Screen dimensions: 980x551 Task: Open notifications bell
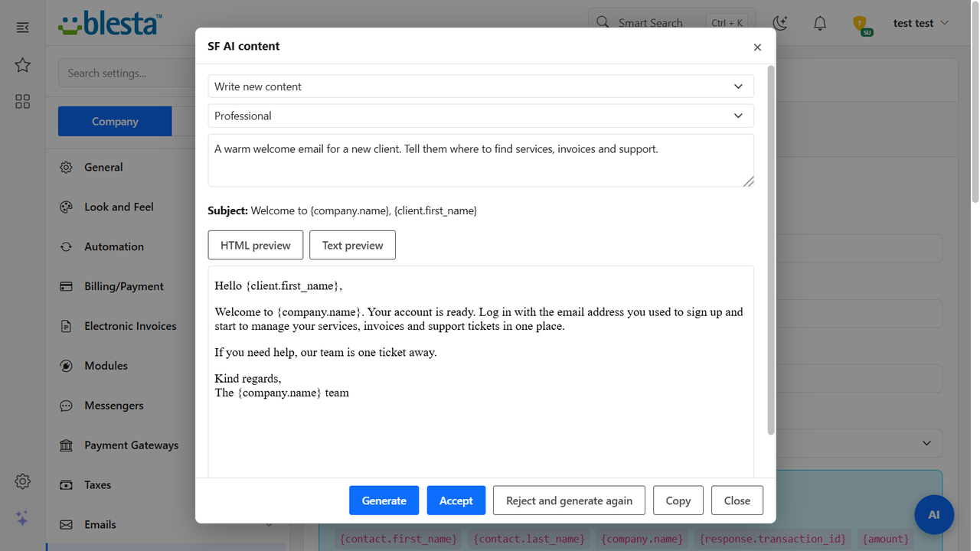pos(820,23)
